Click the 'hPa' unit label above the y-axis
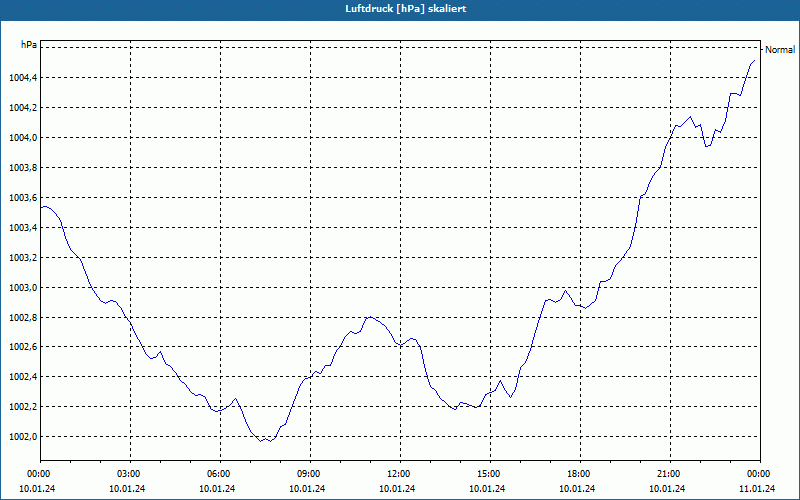 (x=29, y=45)
